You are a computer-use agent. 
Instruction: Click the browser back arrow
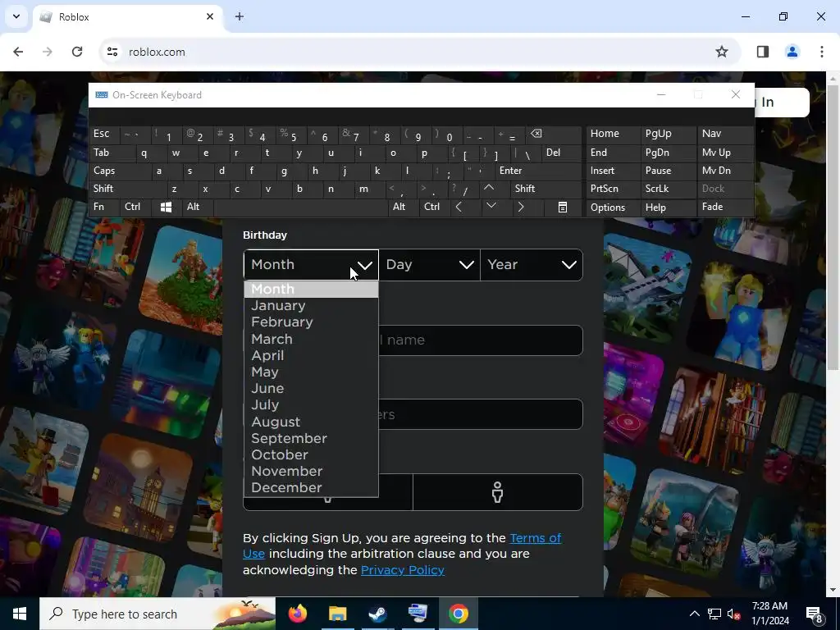coord(18,52)
